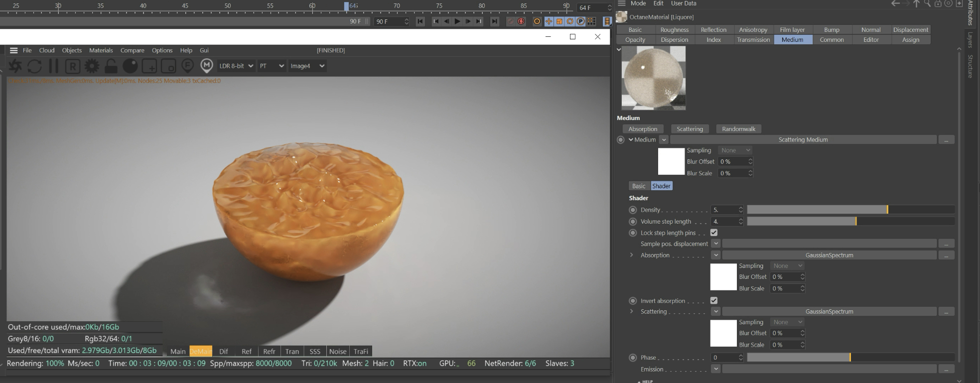Activate the material picker M icon
This screenshot has width=980, height=383.
coord(206,66)
